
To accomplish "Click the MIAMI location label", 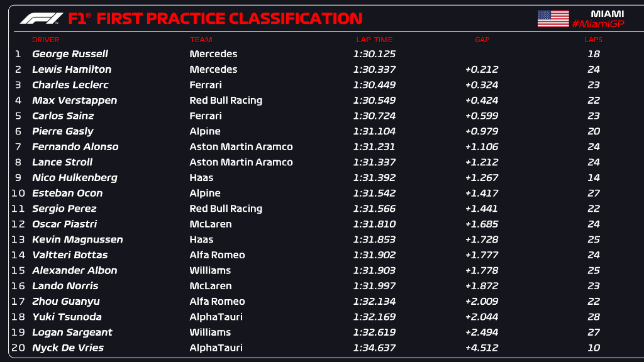I will [607, 13].
